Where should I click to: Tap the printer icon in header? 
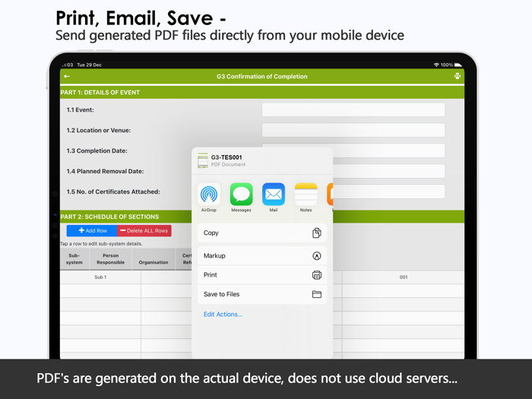(457, 76)
